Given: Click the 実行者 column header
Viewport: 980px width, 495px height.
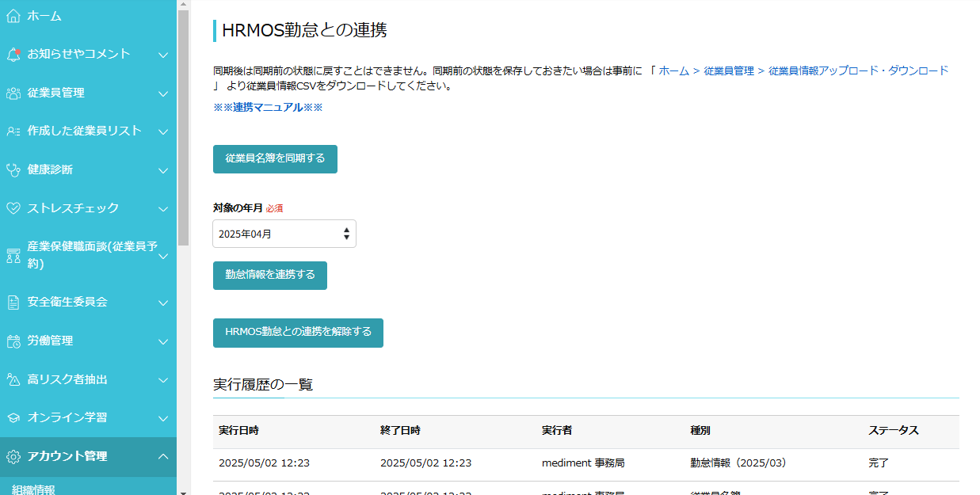Looking at the screenshot, I should pos(557,431).
